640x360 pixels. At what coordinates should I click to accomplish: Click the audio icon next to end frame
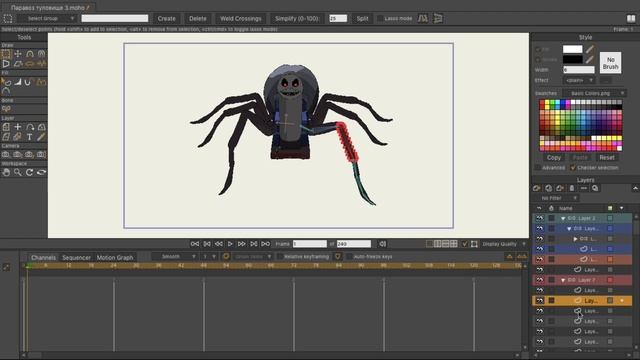coord(382,244)
